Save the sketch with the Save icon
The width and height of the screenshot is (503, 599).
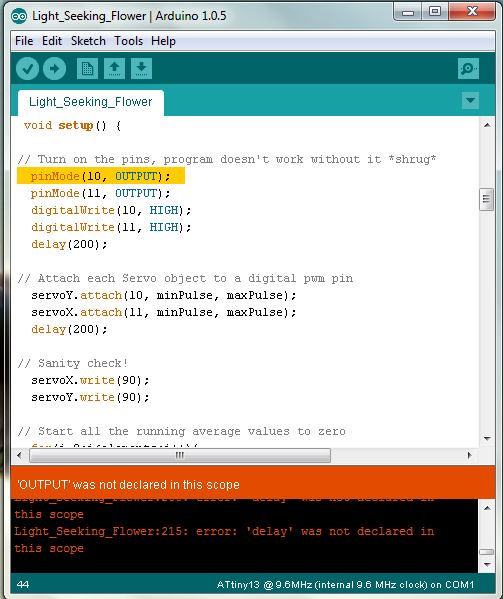tap(141, 69)
